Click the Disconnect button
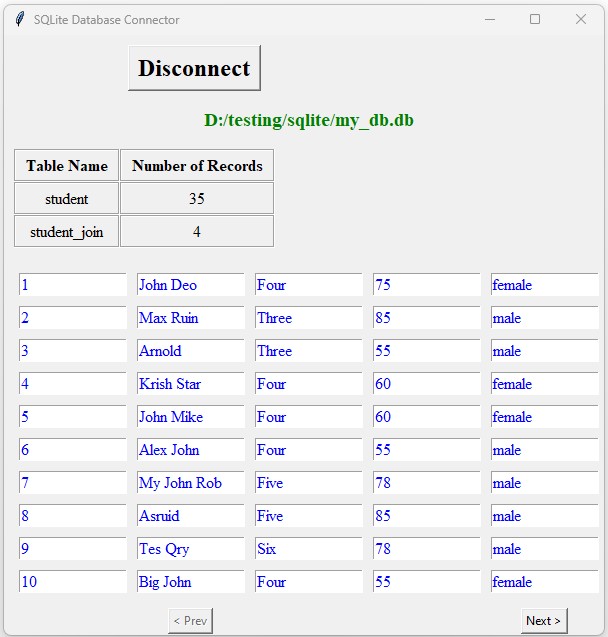Screen dimensions: 608x637 194,68
